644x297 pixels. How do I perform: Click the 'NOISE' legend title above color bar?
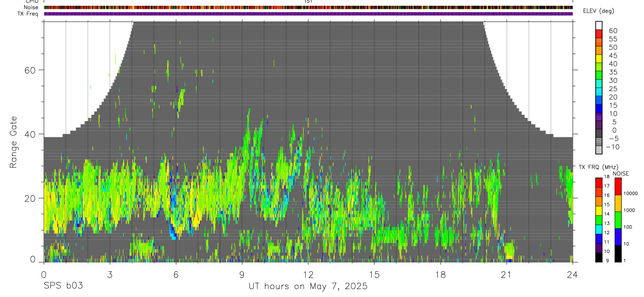620,173
